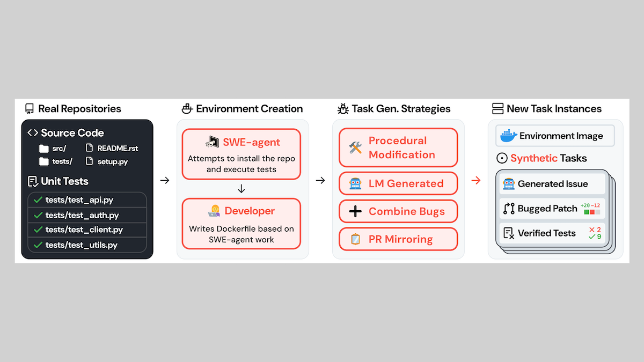The image size is (644, 362).
Task: Select the PR Mirroring strategy box
Action: tap(398, 239)
